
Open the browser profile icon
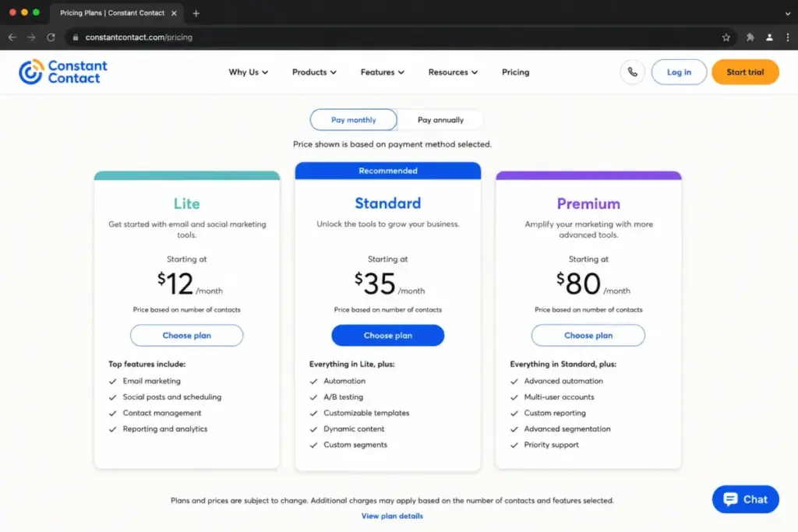pyautogui.click(x=769, y=37)
